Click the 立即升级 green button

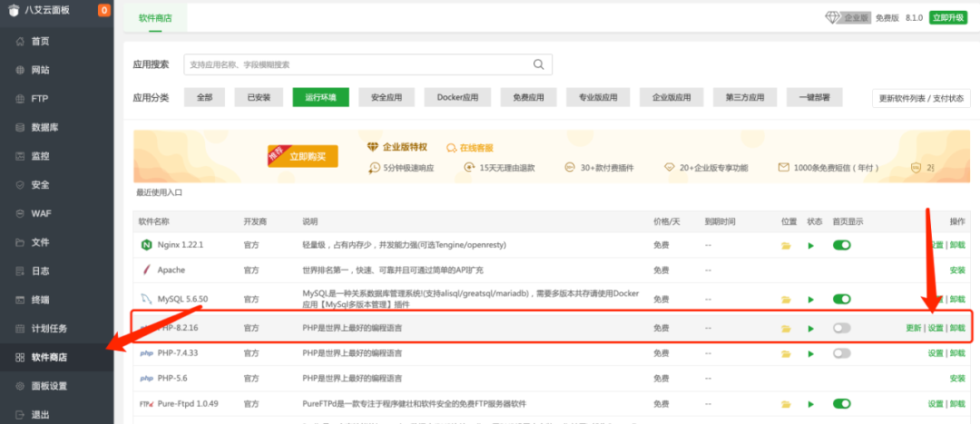[948, 17]
